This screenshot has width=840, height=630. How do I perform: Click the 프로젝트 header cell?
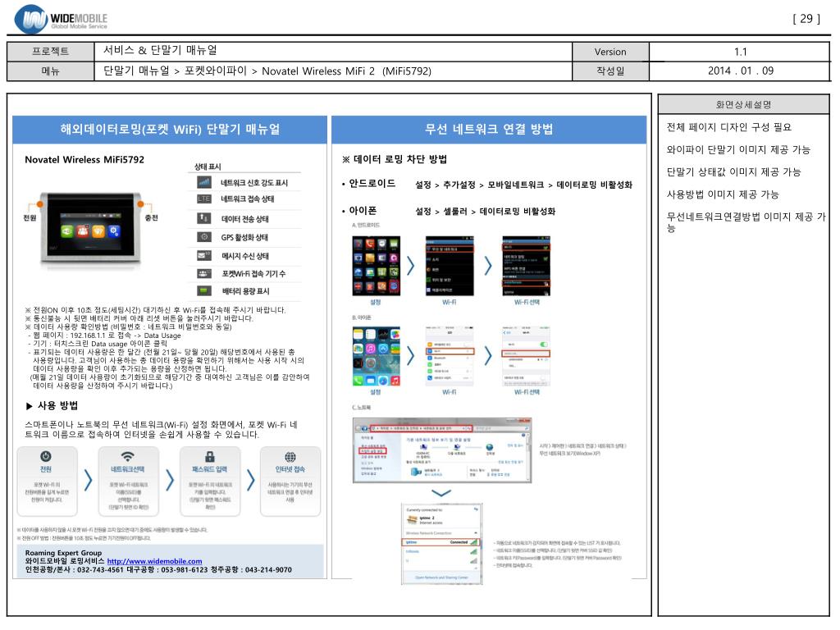tap(50, 52)
